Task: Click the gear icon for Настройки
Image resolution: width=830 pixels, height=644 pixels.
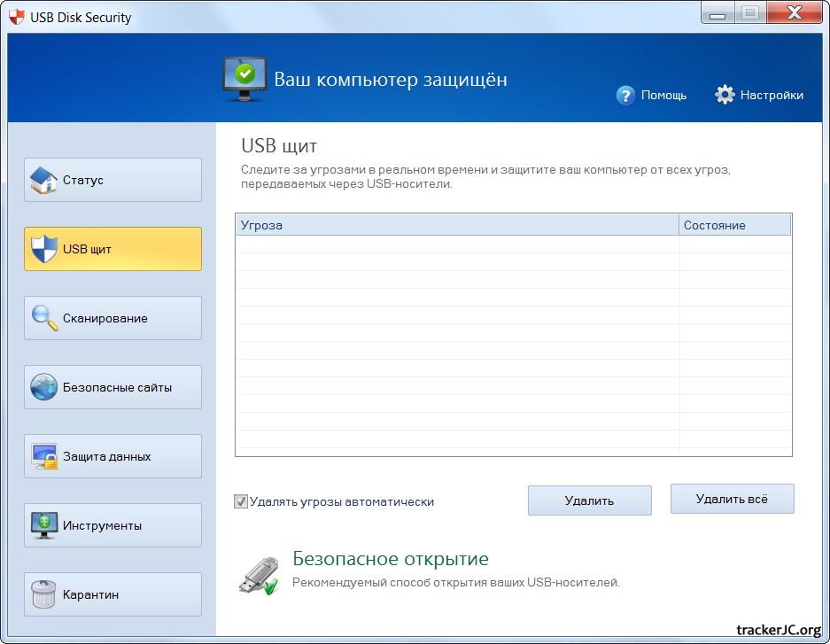Action: click(x=725, y=95)
